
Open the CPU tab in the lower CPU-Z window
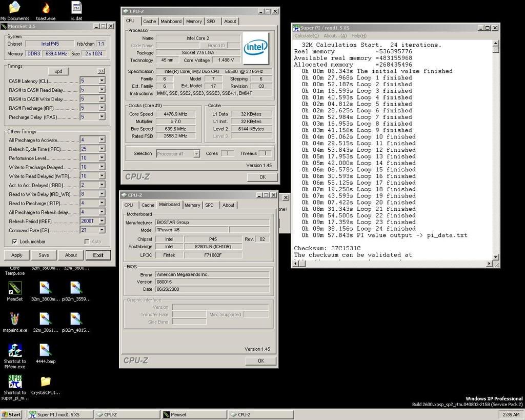(129, 205)
